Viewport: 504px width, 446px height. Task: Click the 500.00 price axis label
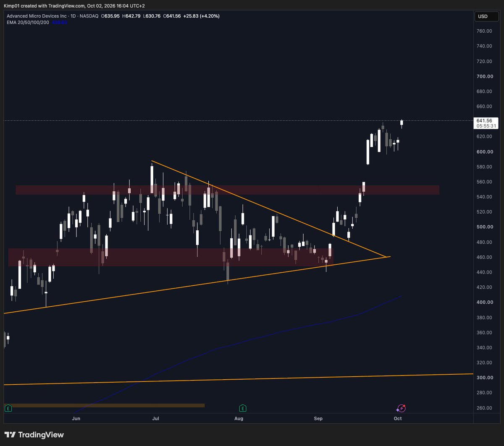click(485, 227)
